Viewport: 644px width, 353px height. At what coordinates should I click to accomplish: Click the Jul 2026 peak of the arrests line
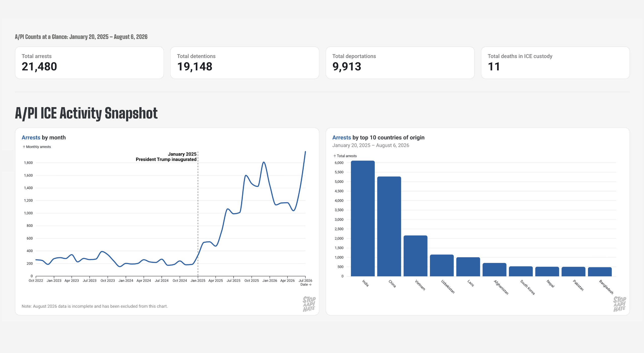(305, 152)
